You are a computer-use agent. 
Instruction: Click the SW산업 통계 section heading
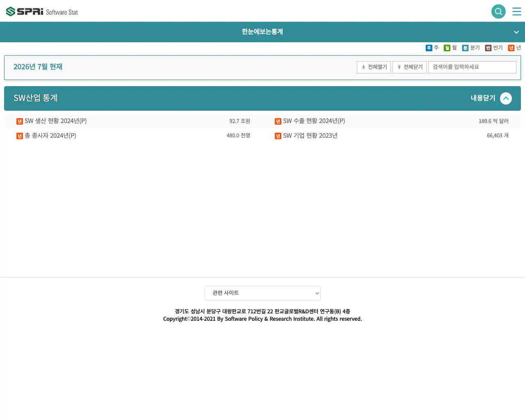(x=36, y=98)
